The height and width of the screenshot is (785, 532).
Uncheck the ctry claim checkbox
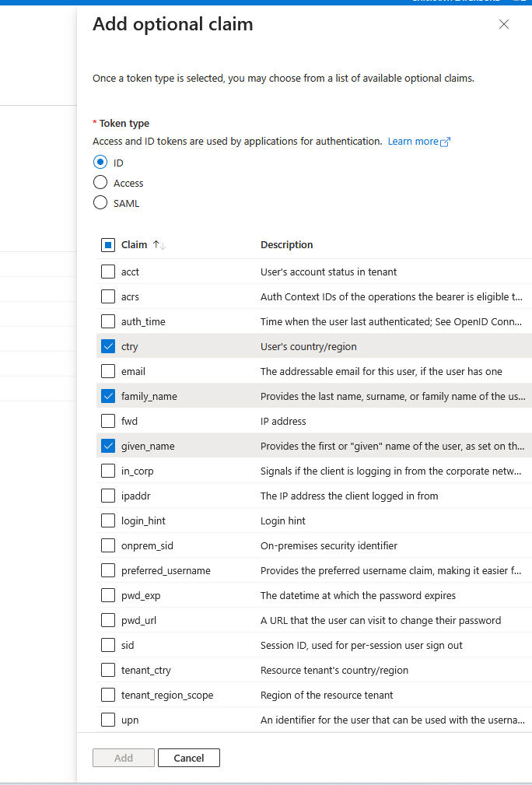(x=108, y=346)
